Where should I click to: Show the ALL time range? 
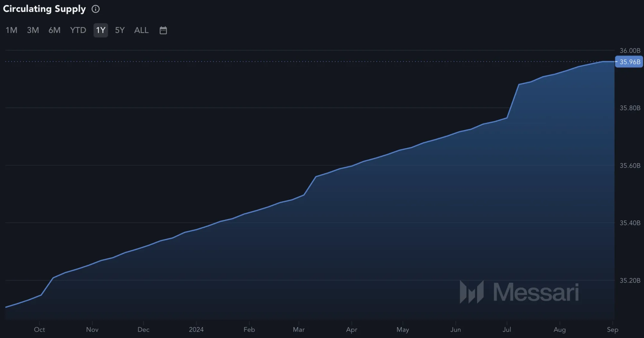141,30
